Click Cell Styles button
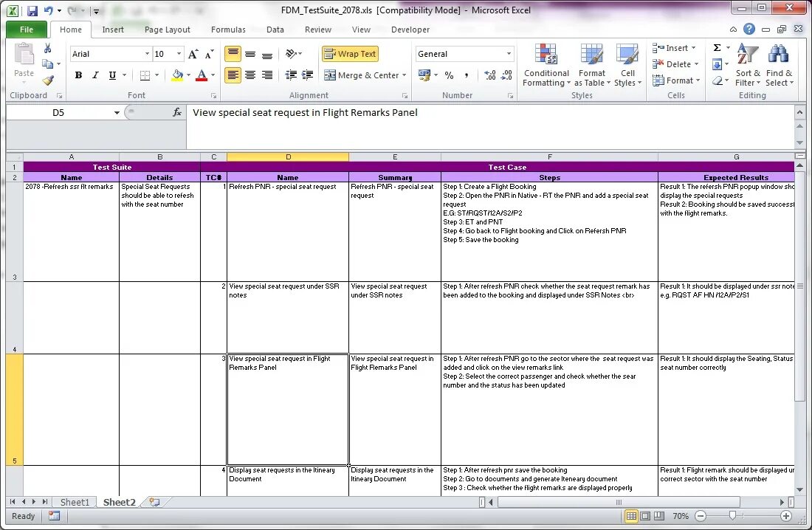812x530 pixels. click(627, 65)
